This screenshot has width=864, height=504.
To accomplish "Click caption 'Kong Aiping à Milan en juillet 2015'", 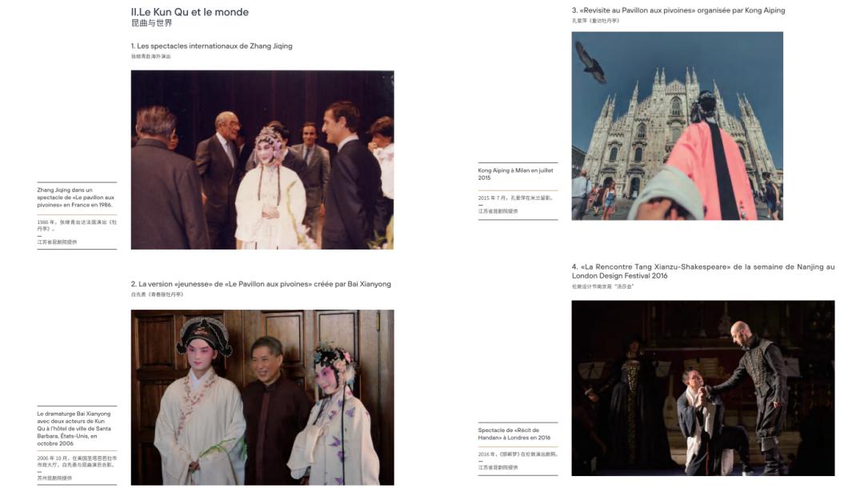I will click(515, 174).
